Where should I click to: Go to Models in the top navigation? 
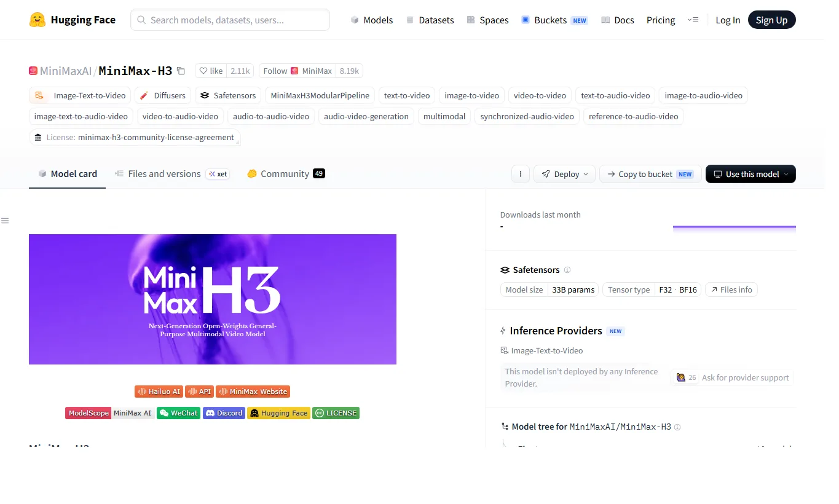371,20
